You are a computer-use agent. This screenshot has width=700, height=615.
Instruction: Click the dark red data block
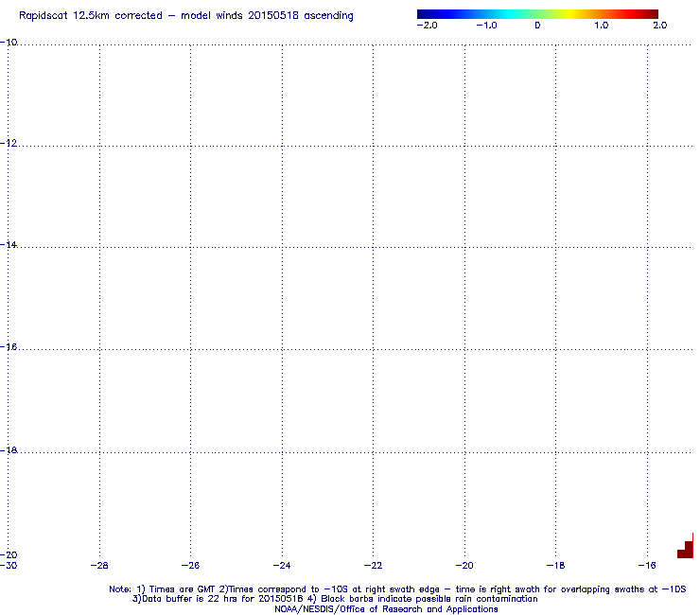click(686, 550)
